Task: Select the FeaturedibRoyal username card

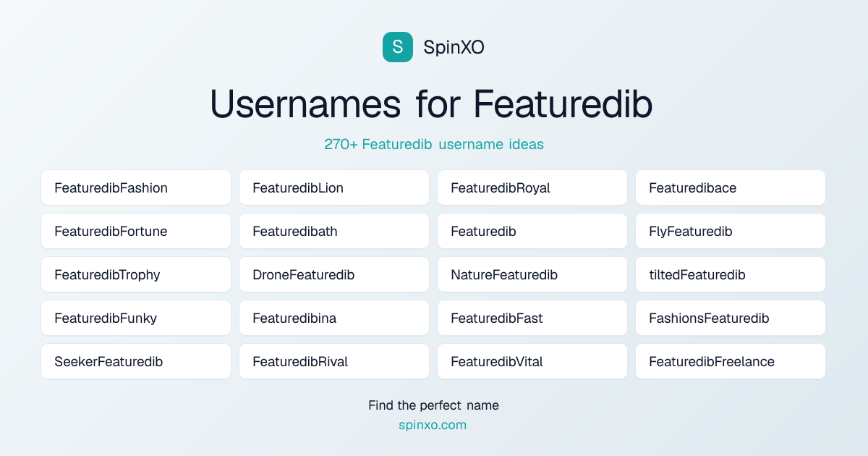Action: [x=532, y=187]
